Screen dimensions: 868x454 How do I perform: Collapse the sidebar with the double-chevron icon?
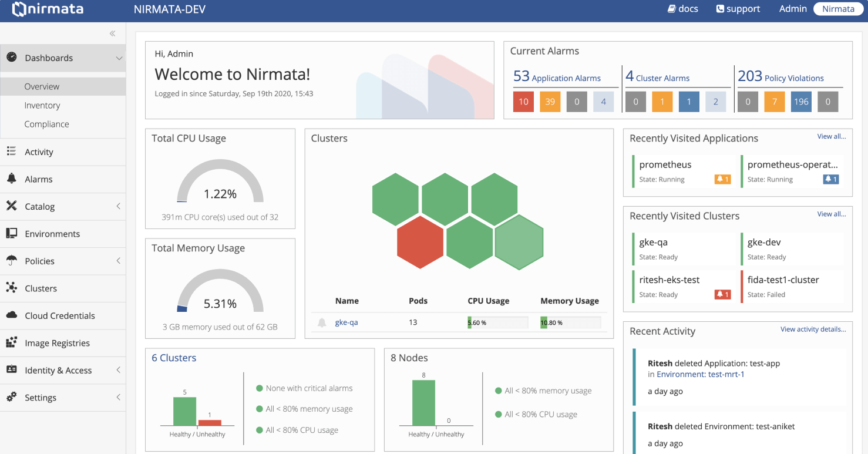(113, 33)
